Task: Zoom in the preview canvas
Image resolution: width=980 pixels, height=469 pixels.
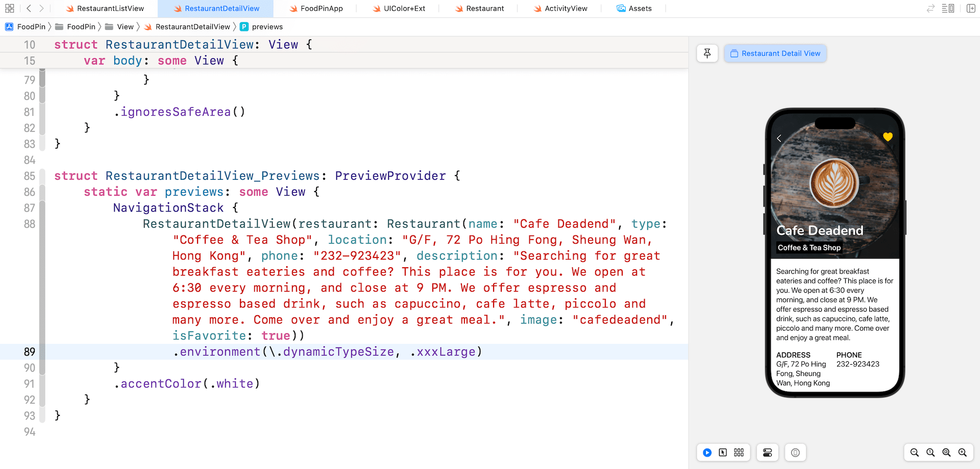Action: [962, 452]
